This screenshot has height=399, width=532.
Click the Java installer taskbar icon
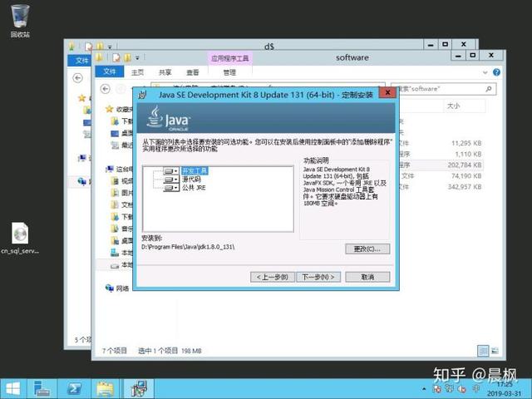coord(139,389)
